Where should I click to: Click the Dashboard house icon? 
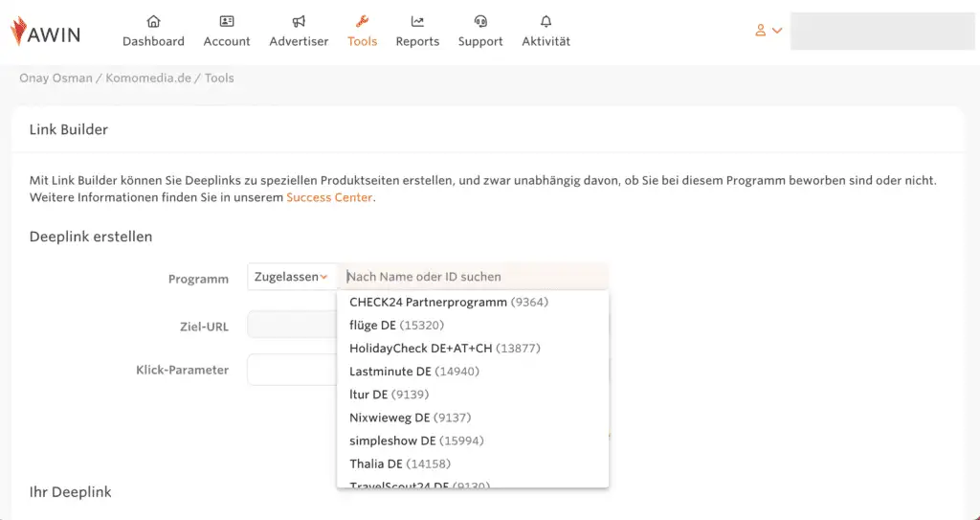[x=153, y=21]
